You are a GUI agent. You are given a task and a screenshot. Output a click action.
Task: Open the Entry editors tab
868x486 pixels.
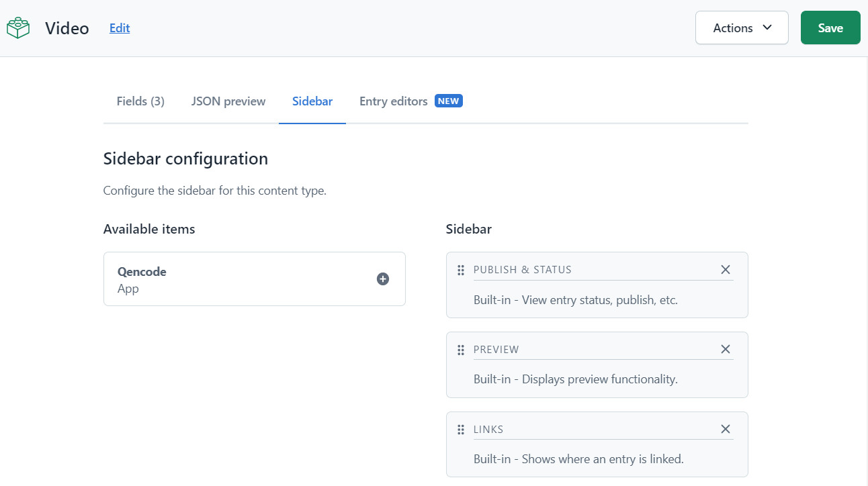coord(394,101)
